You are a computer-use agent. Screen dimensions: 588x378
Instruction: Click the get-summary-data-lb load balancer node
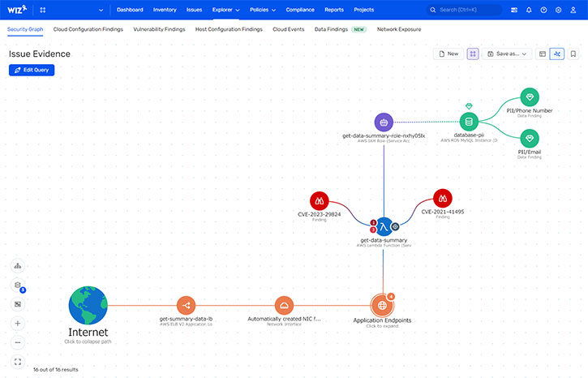pos(186,305)
